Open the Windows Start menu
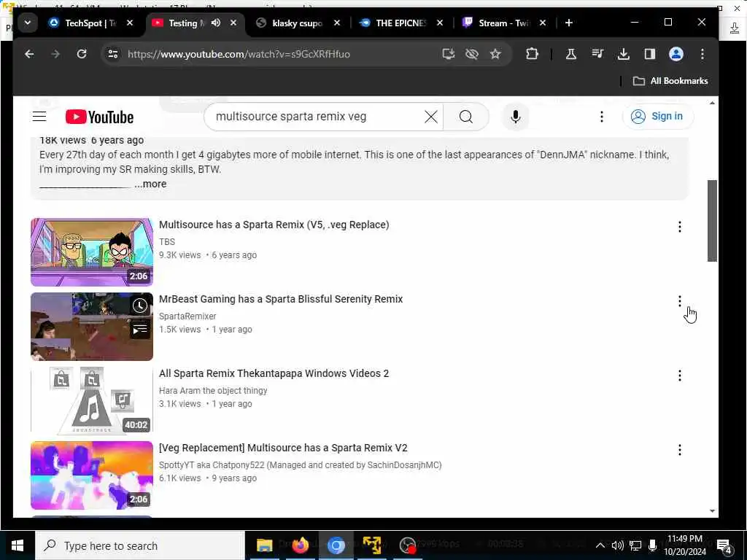Viewport: 747px width, 560px height. click(x=18, y=545)
